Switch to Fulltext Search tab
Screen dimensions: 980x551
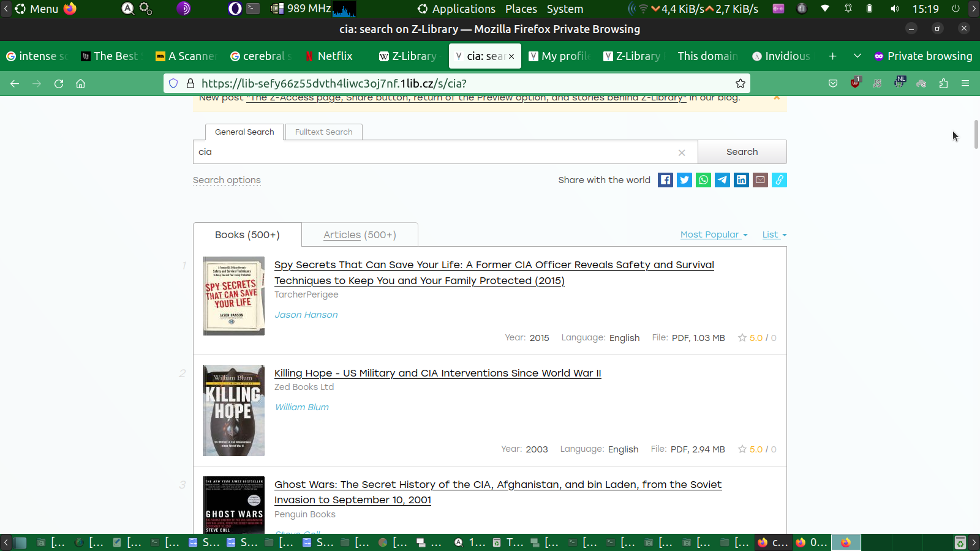323,132
